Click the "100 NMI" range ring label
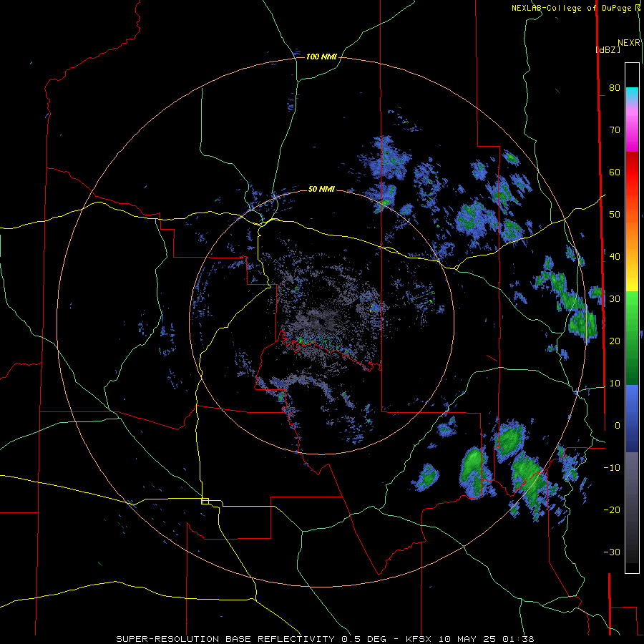The height and width of the screenshot is (644, 644). pos(321,57)
